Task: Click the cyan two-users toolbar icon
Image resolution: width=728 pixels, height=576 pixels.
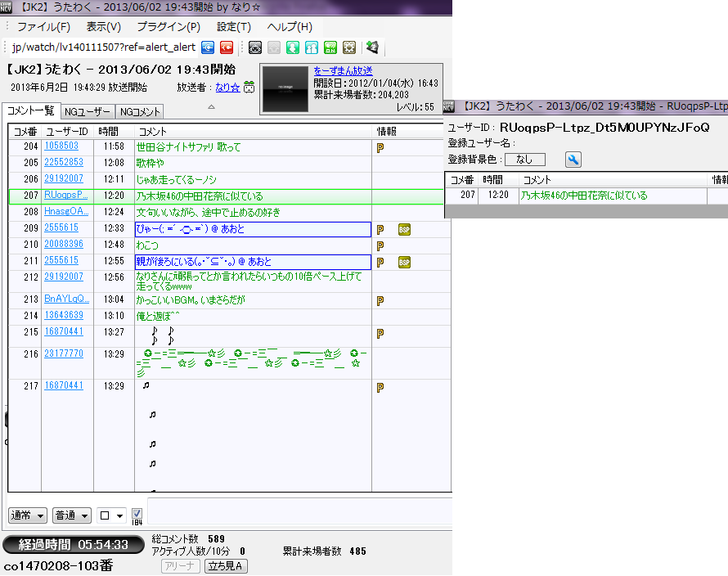Action: pyautogui.click(x=312, y=47)
